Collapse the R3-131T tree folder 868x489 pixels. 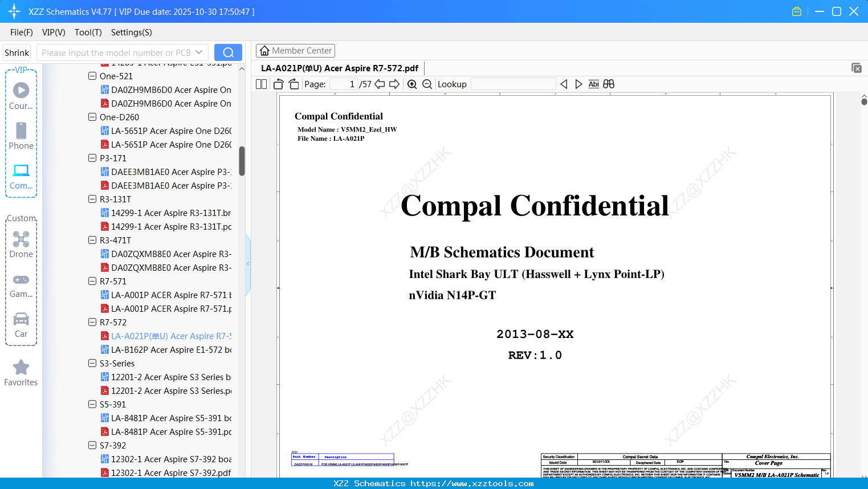point(92,199)
